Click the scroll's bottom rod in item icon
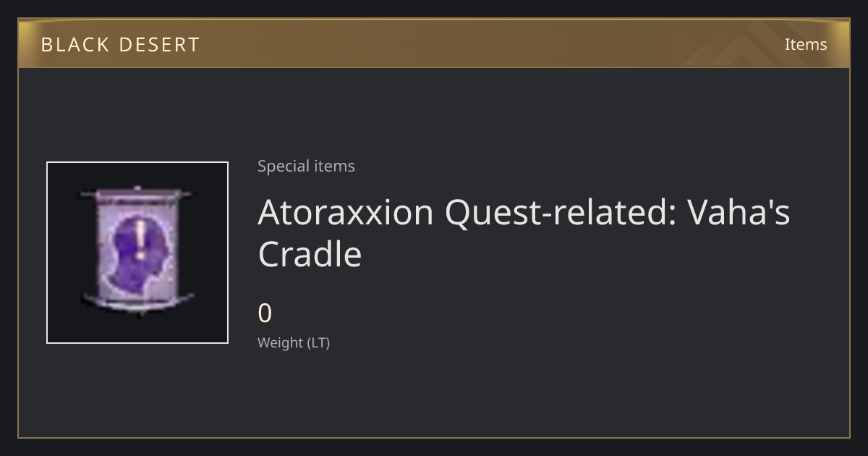The height and width of the screenshot is (456, 868). coord(137,303)
